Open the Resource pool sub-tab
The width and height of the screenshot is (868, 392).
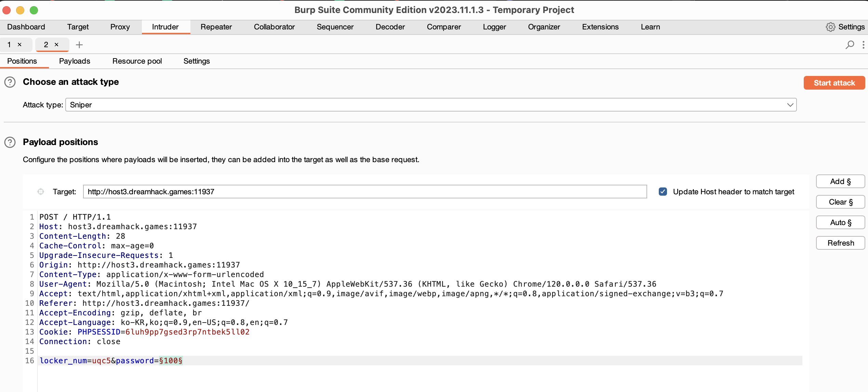(137, 61)
